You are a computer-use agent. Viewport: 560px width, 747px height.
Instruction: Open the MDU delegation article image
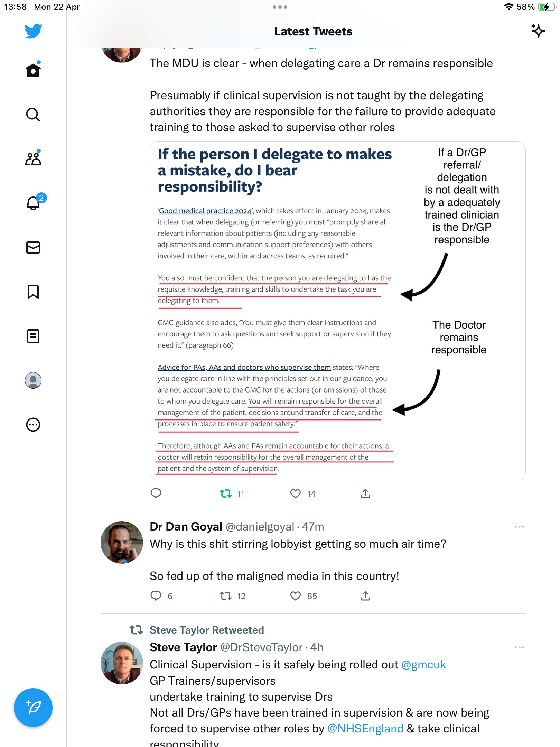point(338,311)
